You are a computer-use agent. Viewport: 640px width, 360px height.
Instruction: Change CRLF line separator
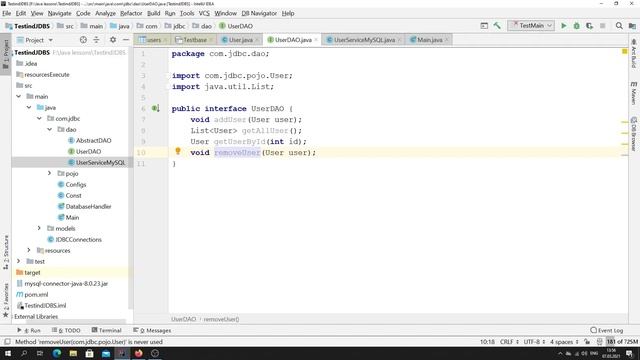point(509,342)
